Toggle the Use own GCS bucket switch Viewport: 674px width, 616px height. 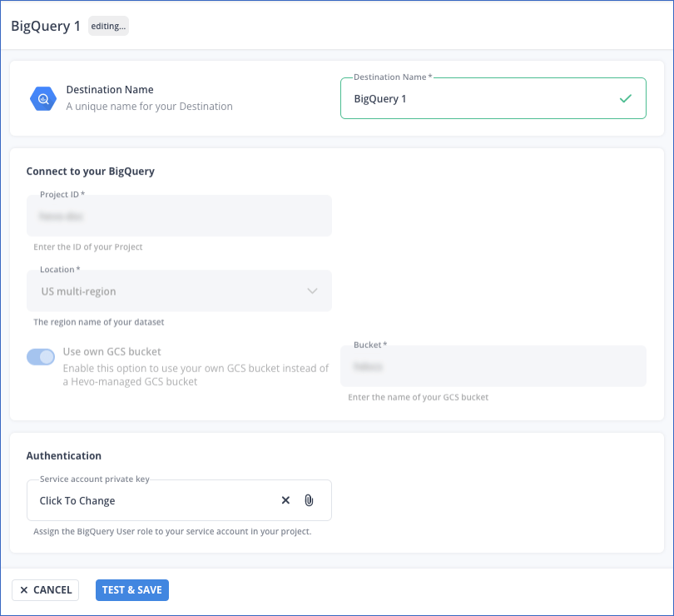(x=41, y=356)
